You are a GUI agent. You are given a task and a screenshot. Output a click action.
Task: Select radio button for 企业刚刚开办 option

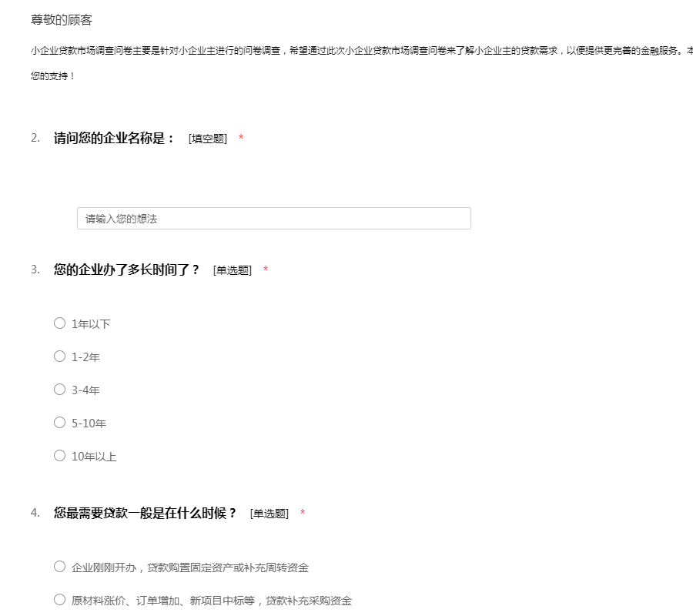(59, 567)
